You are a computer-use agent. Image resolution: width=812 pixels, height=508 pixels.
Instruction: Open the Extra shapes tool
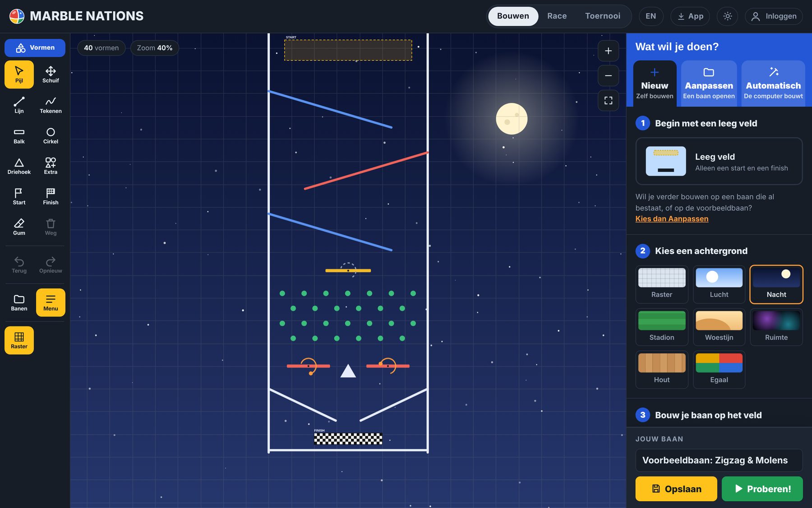coord(51,166)
